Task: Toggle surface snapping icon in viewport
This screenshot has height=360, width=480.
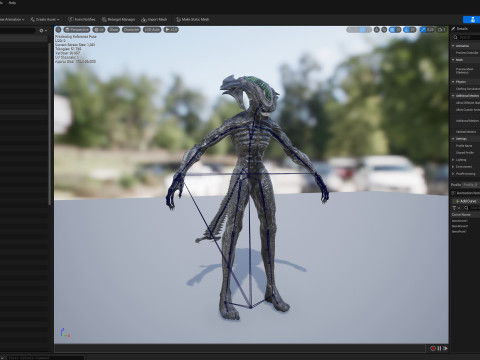Action: (384, 30)
